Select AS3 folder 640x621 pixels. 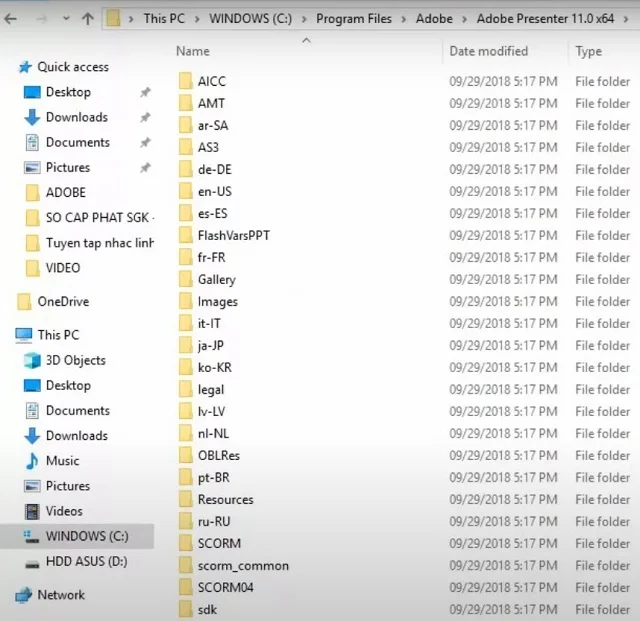pyautogui.click(x=199, y=147)
